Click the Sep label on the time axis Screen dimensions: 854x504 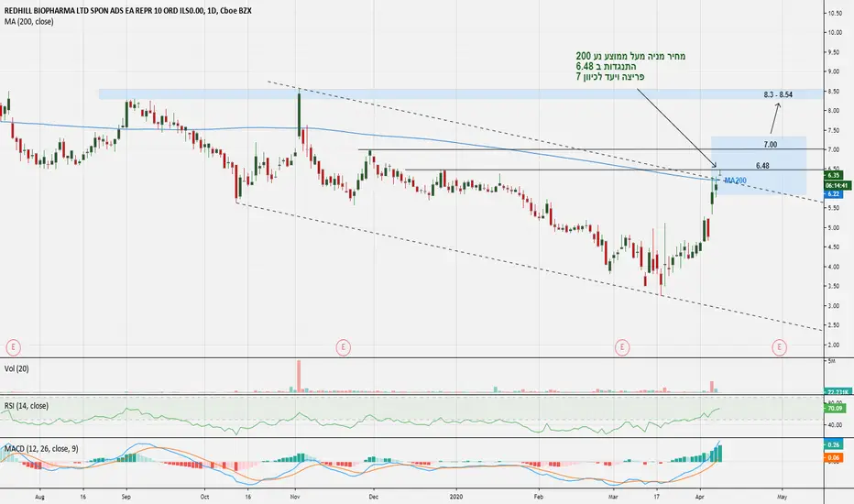pos(126,497)
